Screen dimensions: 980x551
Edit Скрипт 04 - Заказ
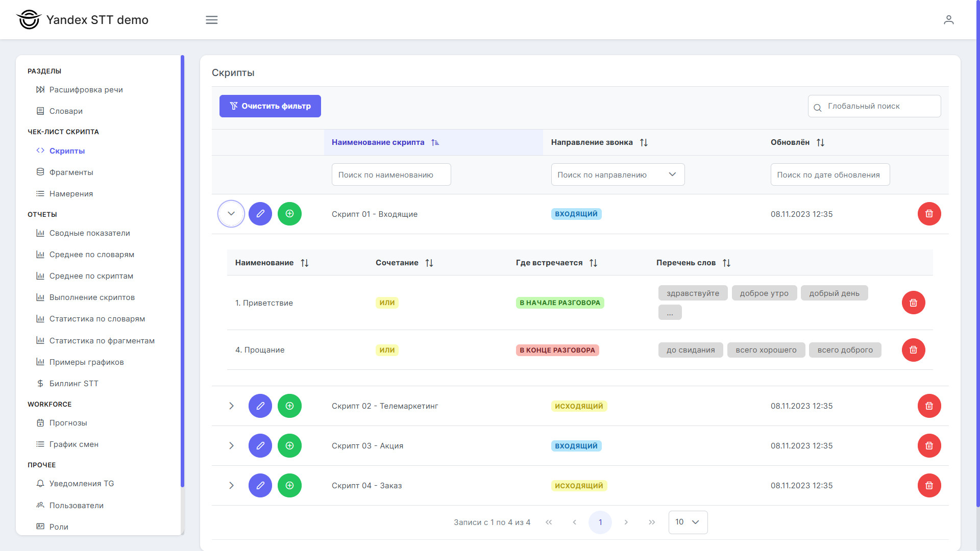coord(260,486)
